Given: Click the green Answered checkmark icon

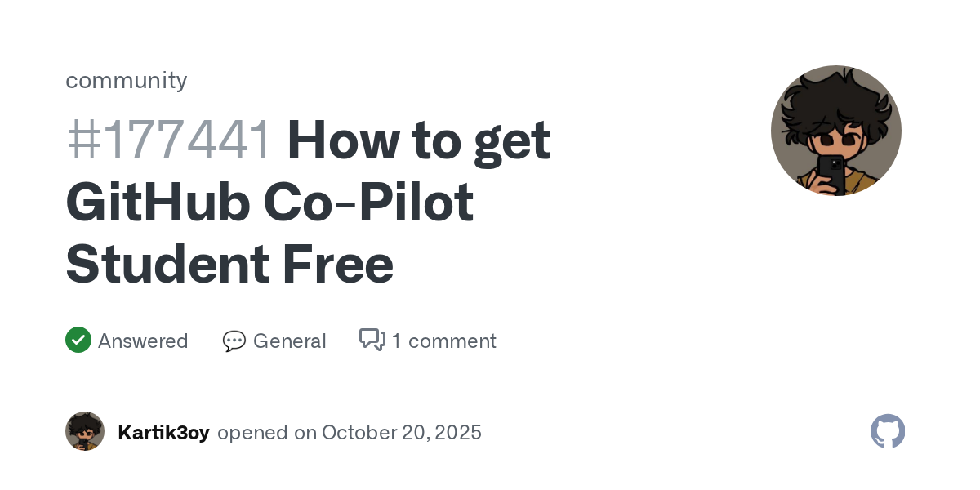Looking at the screenshot, I should click(x=78, y=340).
